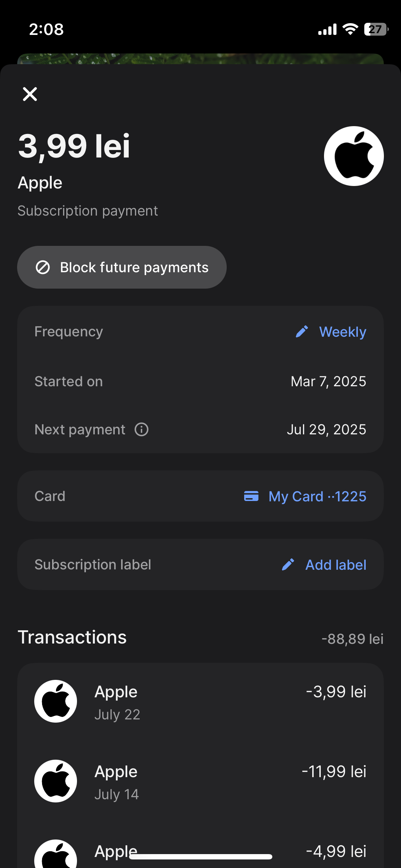Tap the block icon in Block future payments
Viewport: 401px width, 868px height.
pyautogui.click(x=43, y=267)
